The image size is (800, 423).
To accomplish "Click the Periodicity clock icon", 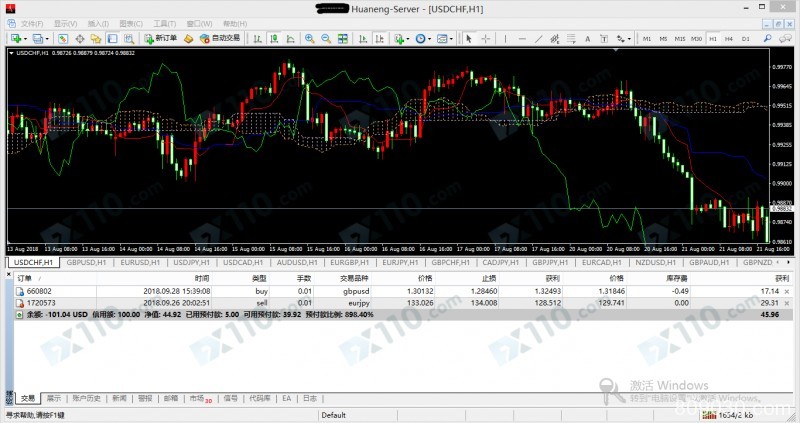I will coord(420,39).
